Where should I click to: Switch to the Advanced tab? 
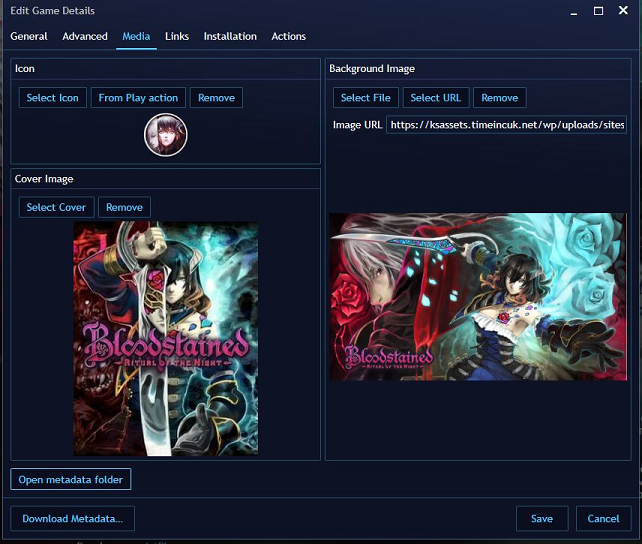coord(85,36)
